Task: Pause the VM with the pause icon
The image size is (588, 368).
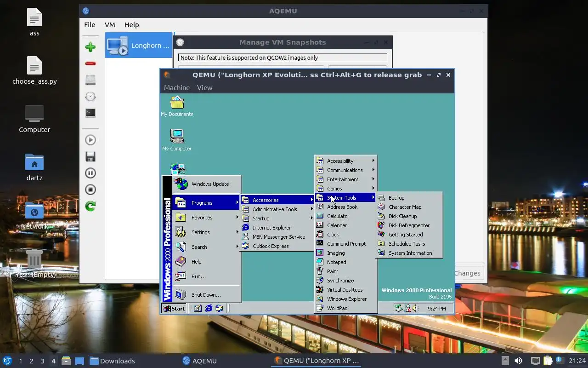Action: pos(90,173)
